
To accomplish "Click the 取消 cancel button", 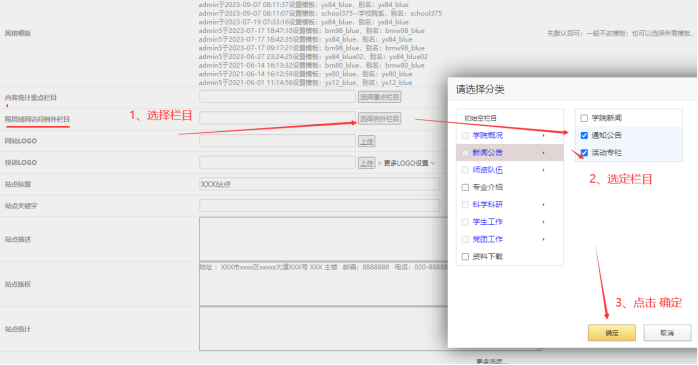I will click(x=667, y=333).
